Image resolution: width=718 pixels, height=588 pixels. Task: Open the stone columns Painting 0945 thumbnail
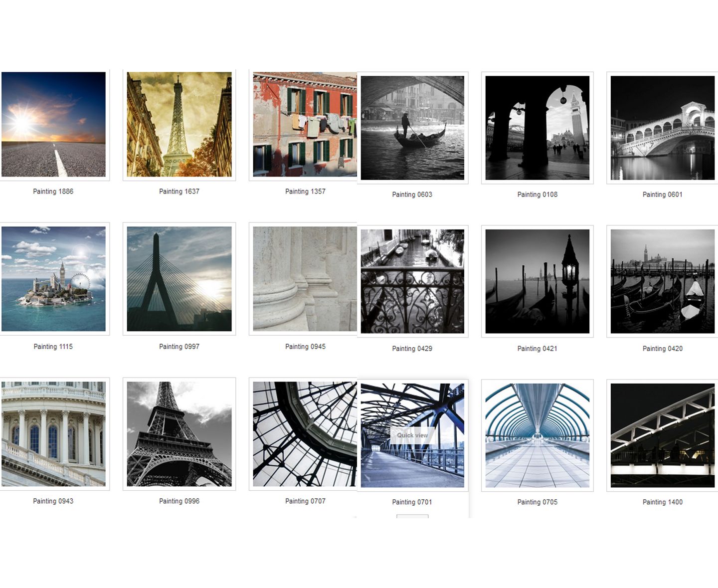(x=305, y=279)
